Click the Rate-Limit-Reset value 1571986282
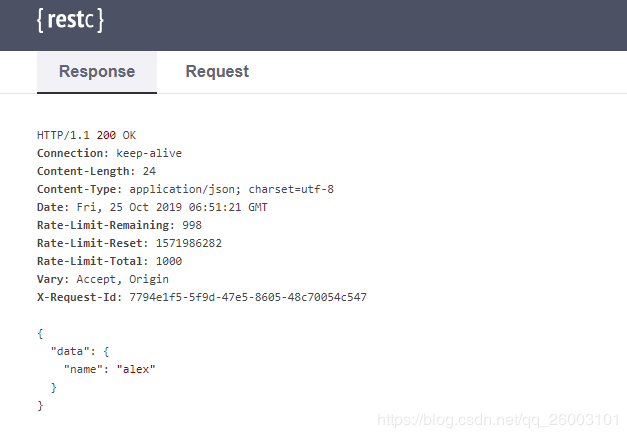Viewport: 627px width, 438px height. pos(189,243)
